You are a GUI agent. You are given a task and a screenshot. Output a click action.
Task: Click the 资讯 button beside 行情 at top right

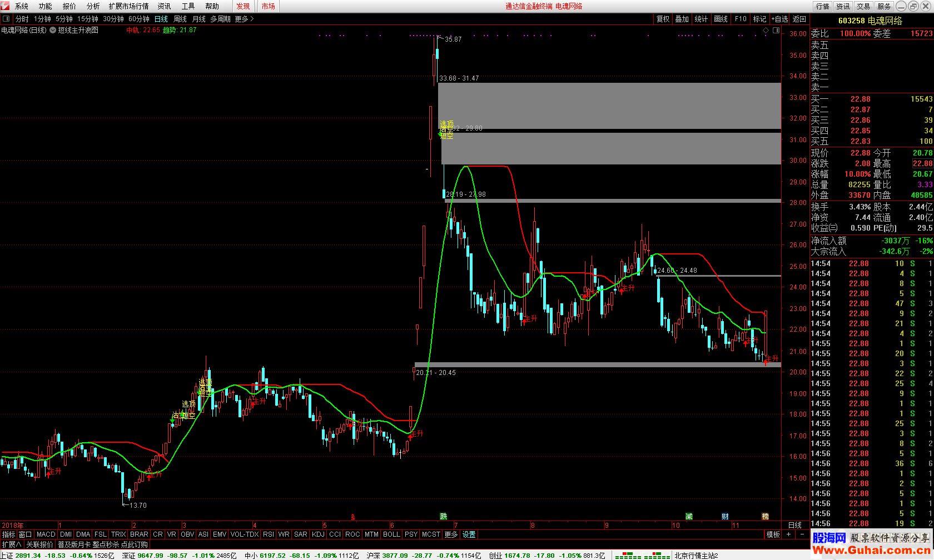[x=843, y=6]
